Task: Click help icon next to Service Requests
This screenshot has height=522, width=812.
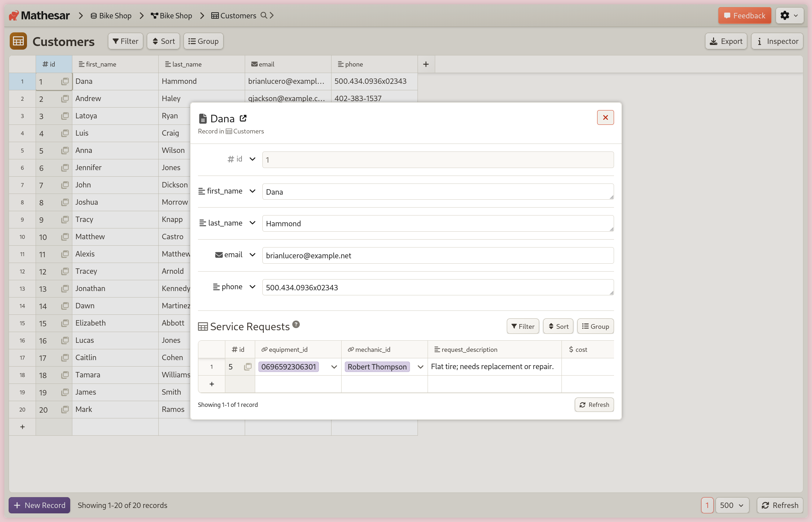Action: pyautogui.click(x=296, y=324)
